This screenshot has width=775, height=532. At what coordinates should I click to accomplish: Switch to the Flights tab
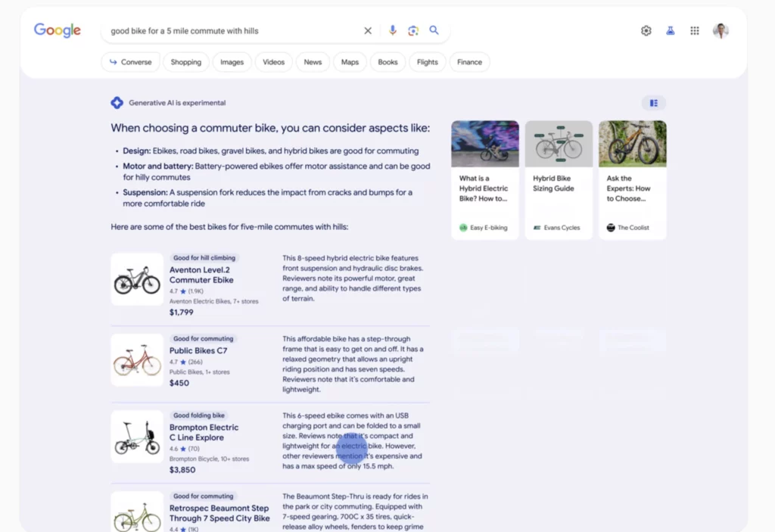[x=427, y=62]
